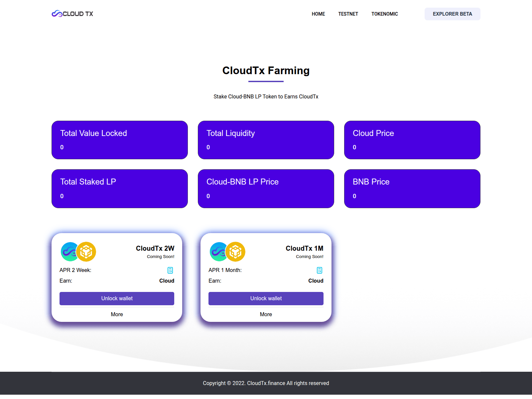Open the APR calculator on CloudTx 2W card
532x399 pixels.
tap(170, 270)
